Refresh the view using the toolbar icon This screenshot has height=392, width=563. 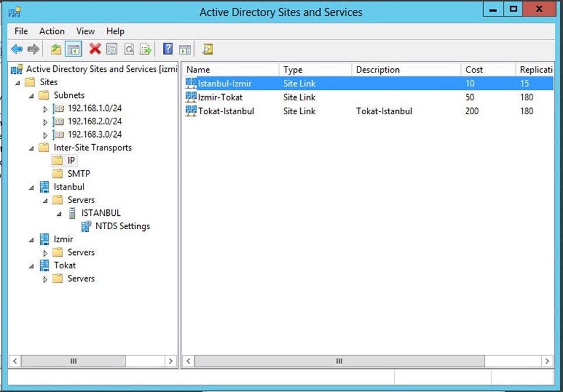coord(129,49)
